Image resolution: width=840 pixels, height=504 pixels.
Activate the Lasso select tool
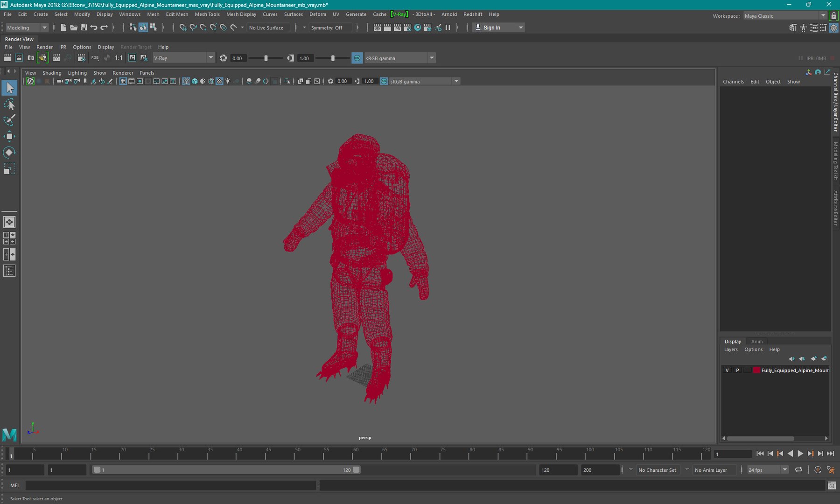click(9, 104)
